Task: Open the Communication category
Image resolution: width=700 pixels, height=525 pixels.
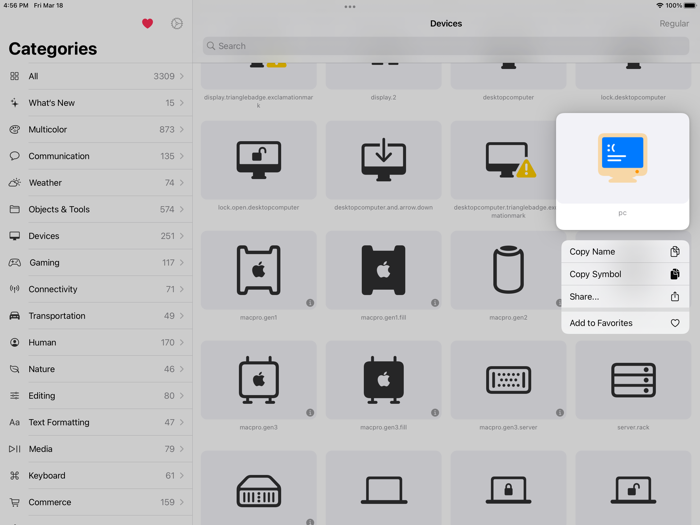Action: tap(96, 156)
